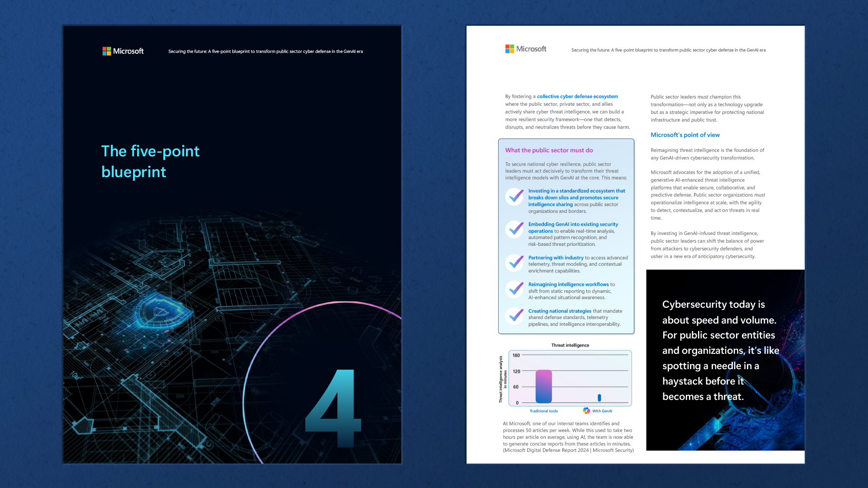The image size is (868, 488).
Task: Click the Microsoft logo on dark cover page
Action: coord(123,51)
